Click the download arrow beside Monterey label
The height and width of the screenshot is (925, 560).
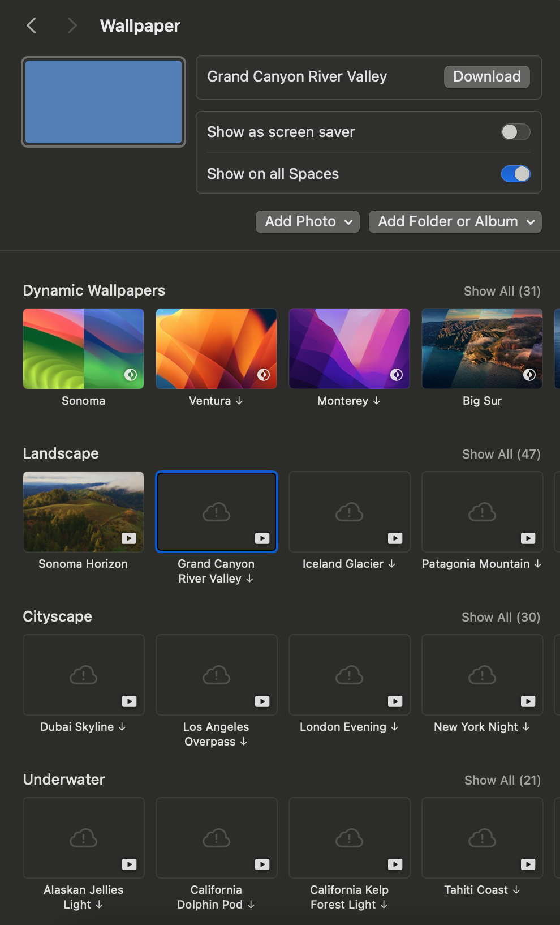377,401
